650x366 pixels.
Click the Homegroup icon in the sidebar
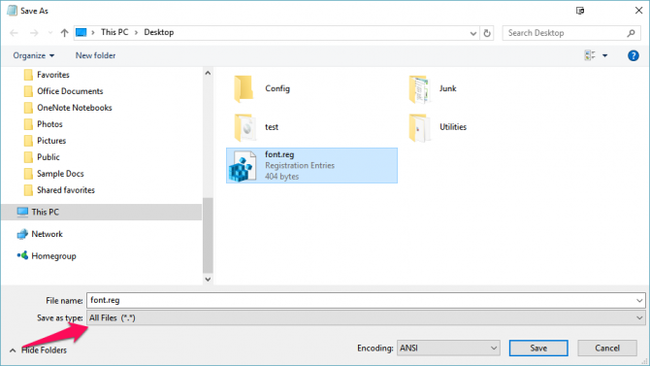(22, 255)
